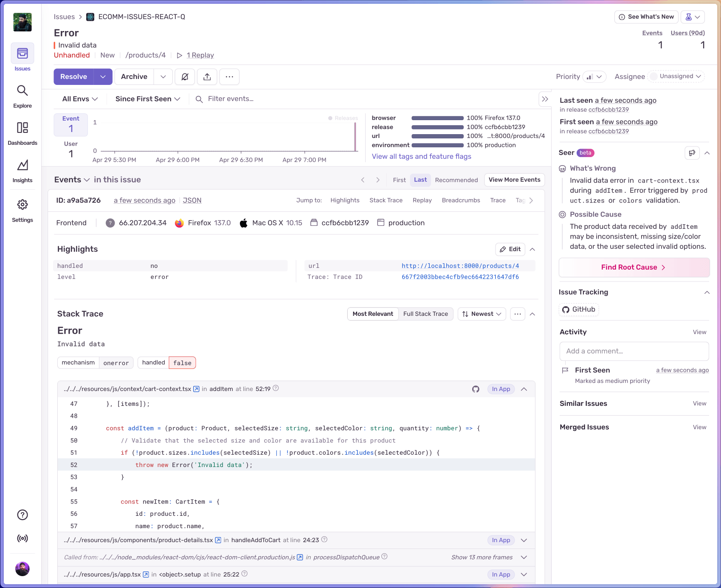Jump to Trace section

pos(498,200)
